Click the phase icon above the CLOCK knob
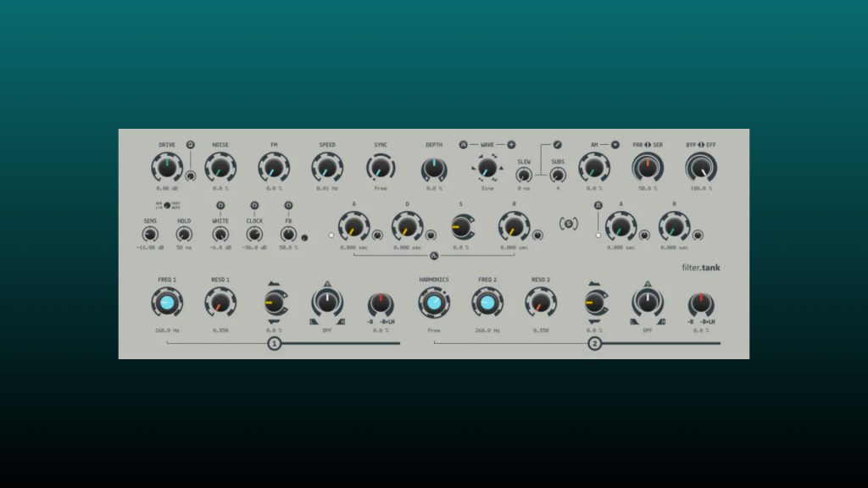The width and height of the screenshot is (868, 488). point(253,204)
